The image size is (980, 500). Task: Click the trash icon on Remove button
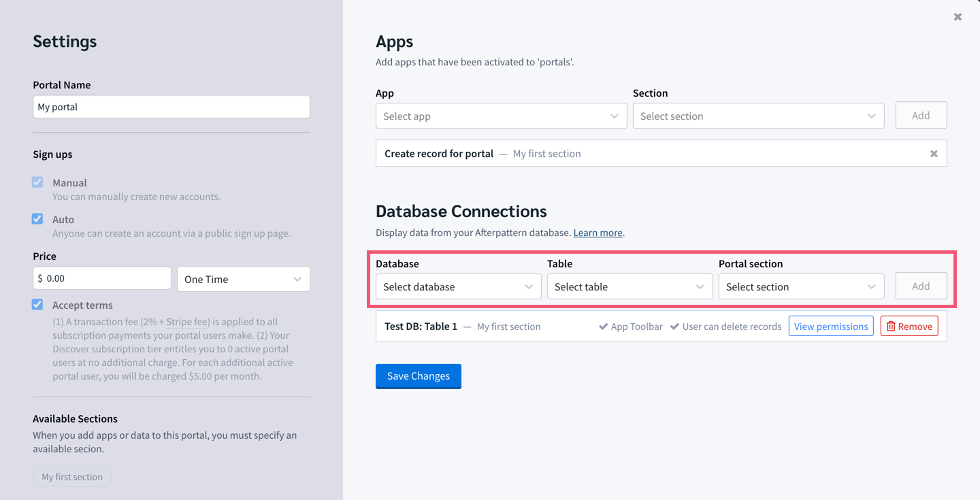[x=891, y=327]
